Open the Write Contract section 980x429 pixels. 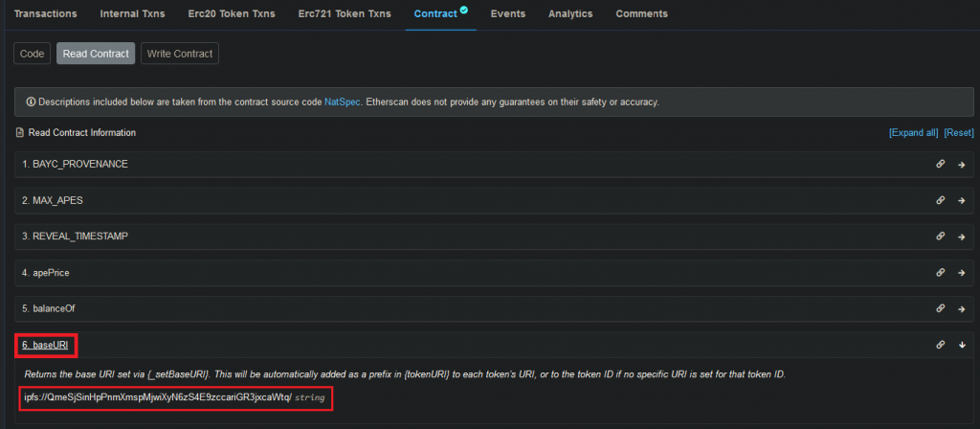click(180, 54)
